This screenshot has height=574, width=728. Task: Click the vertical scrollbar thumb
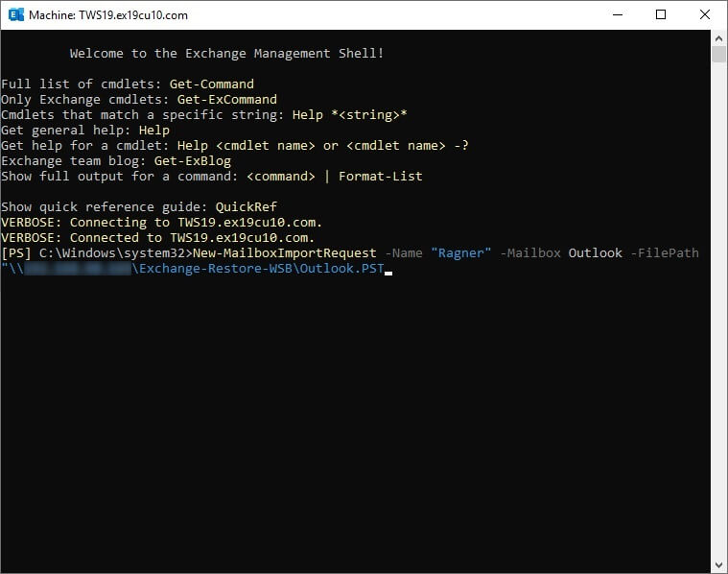coord(718,54)
